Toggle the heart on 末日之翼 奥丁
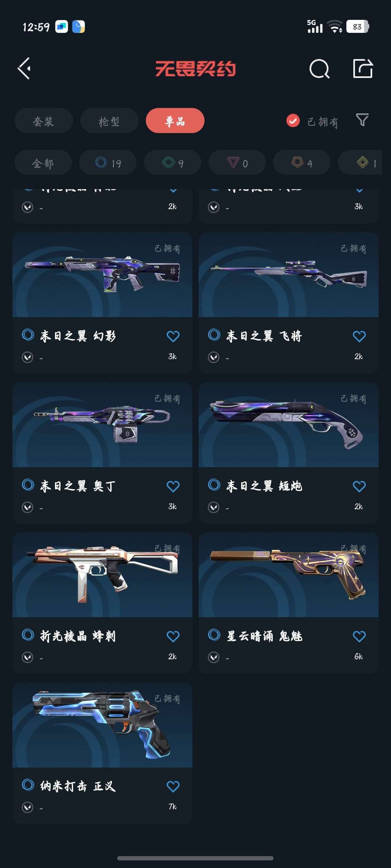Image resolution: width=391 pixels, height=868 pixels. tap(173, 486)
